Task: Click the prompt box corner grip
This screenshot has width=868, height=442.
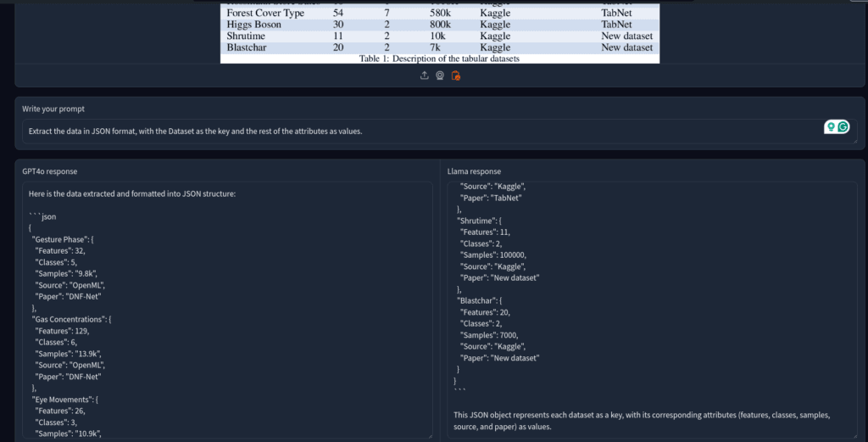Action: point(854,141)
